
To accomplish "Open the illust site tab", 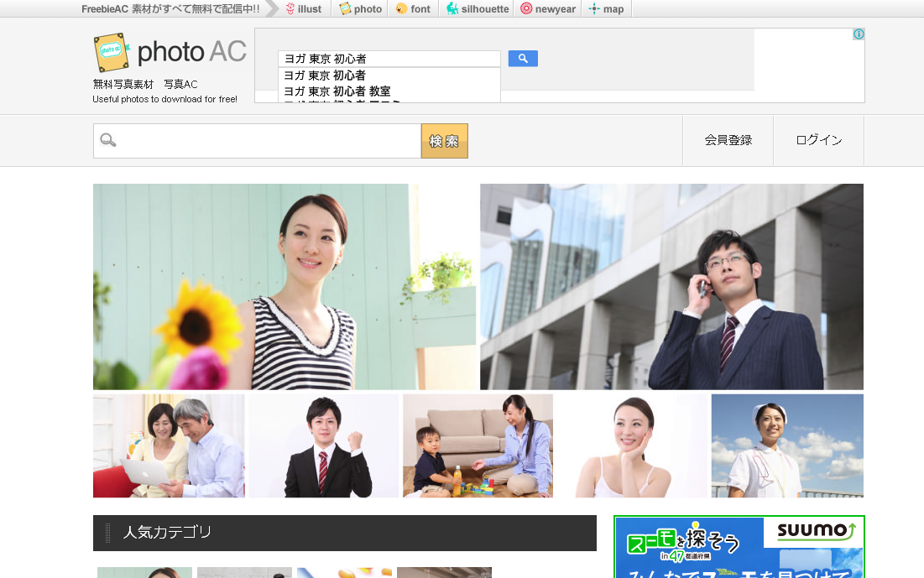I will (x=303, y=9).
